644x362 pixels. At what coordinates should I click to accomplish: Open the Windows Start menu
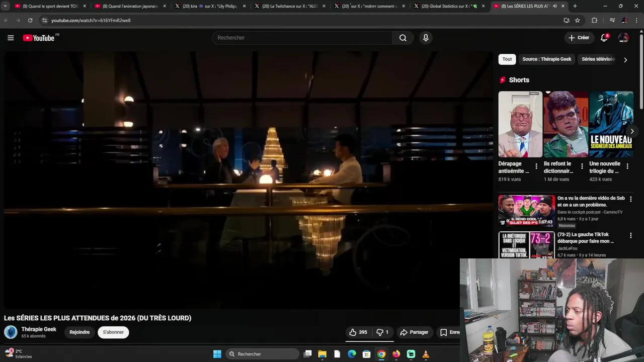[x=217, y=354]
